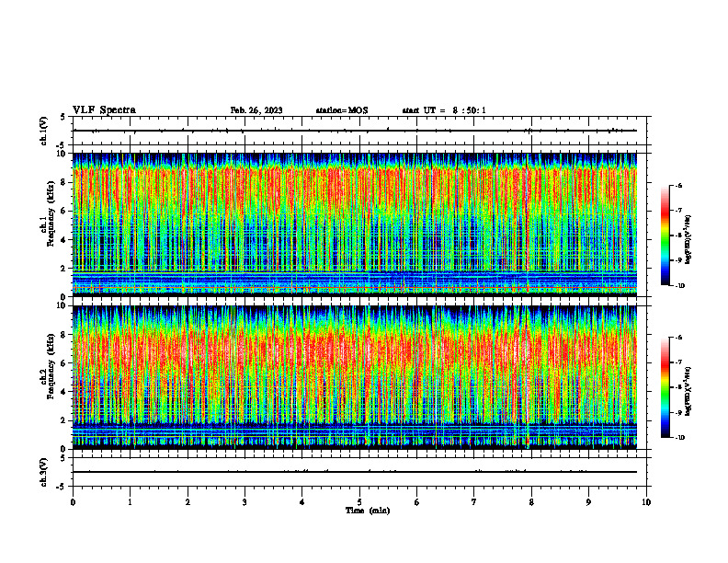Click the "VLF Spectra" plot title
This screenshot has width=728, height=563.
104,110
